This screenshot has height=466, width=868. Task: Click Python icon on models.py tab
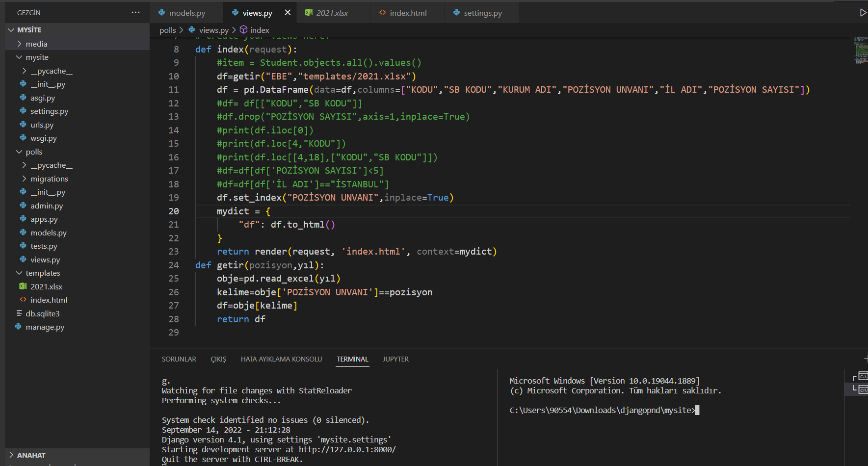pyautogui.click(x=162, y=13)
